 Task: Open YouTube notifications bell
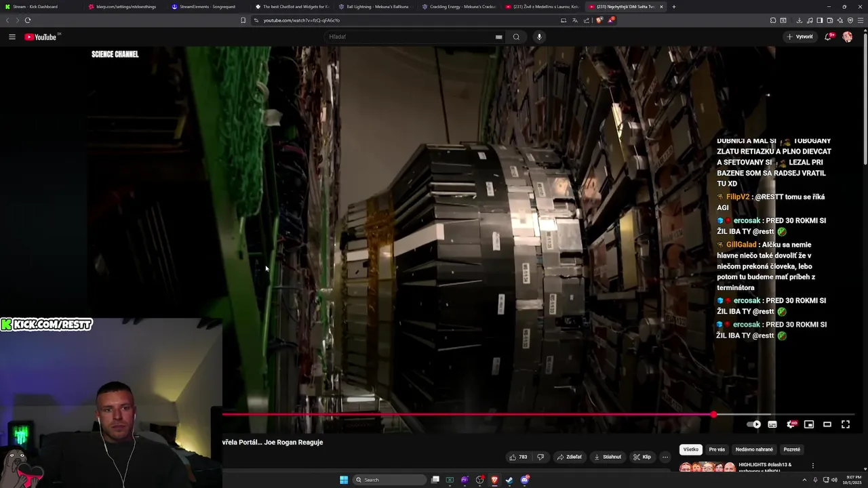pos(828,37)
